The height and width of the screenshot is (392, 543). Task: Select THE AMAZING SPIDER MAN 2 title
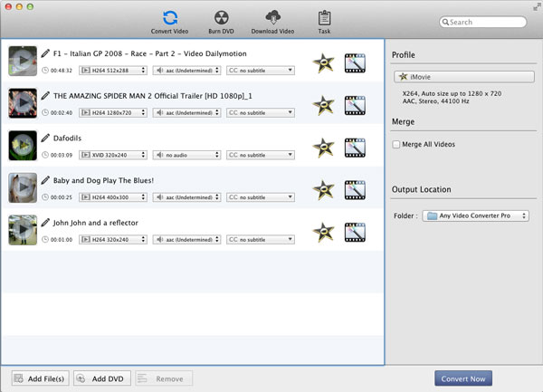(x=153, y=96)
